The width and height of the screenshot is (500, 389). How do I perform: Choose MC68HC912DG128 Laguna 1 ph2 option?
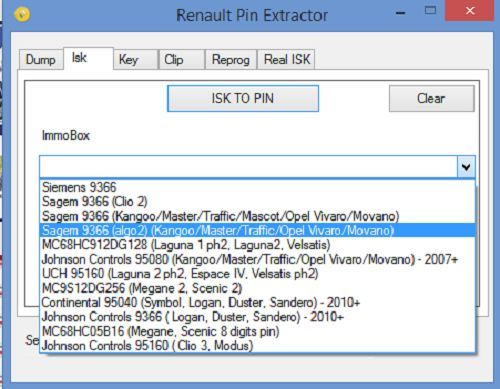point(257,245)
